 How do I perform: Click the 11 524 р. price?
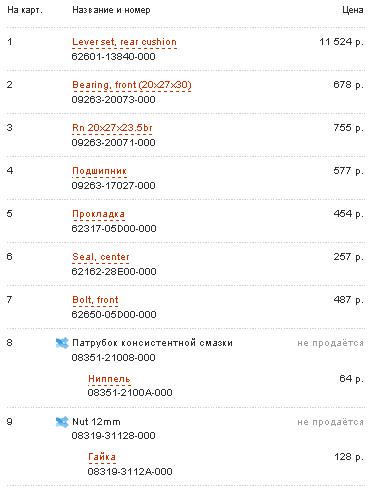coord(341,42)
